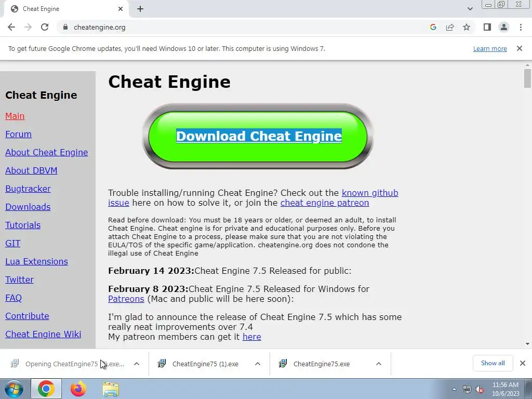532x399 pixels.
Task: Open the Chrome profile avatar
Action: tap(504, 27)
